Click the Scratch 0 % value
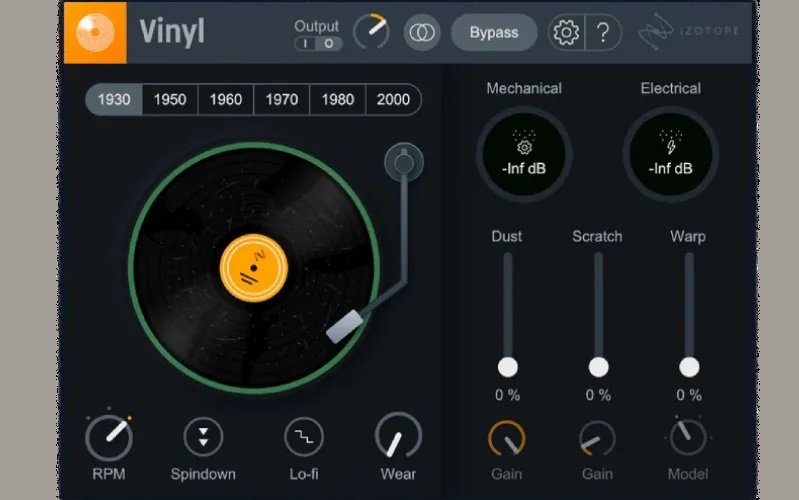The width and height of the screenshot is (799, 500). click(x=598, y=395)
